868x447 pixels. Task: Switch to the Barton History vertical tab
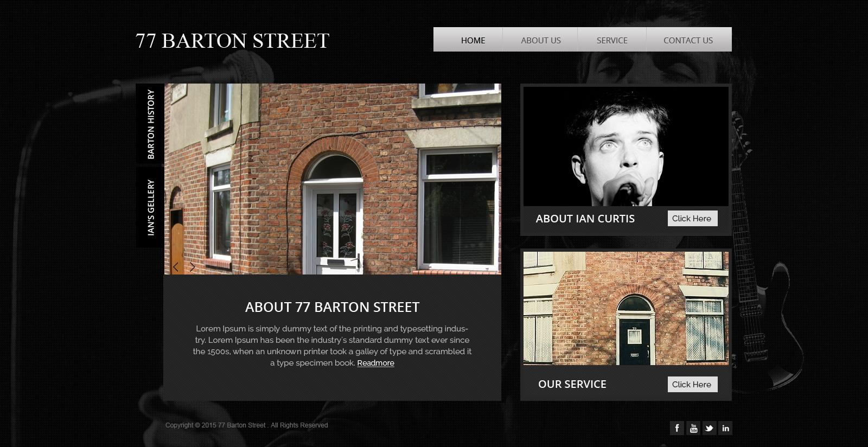tap(150, 124)
